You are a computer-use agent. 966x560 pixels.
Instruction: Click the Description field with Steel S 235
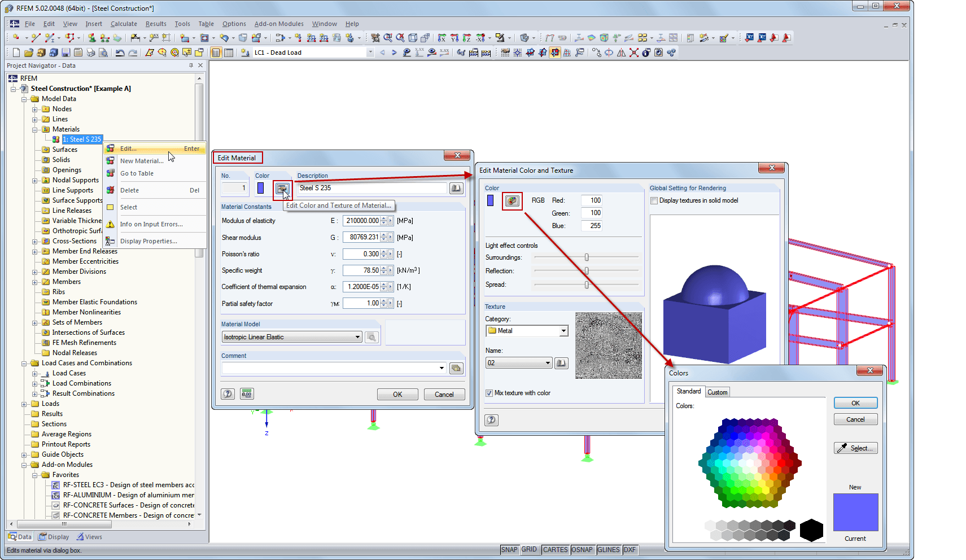point(372,188)
